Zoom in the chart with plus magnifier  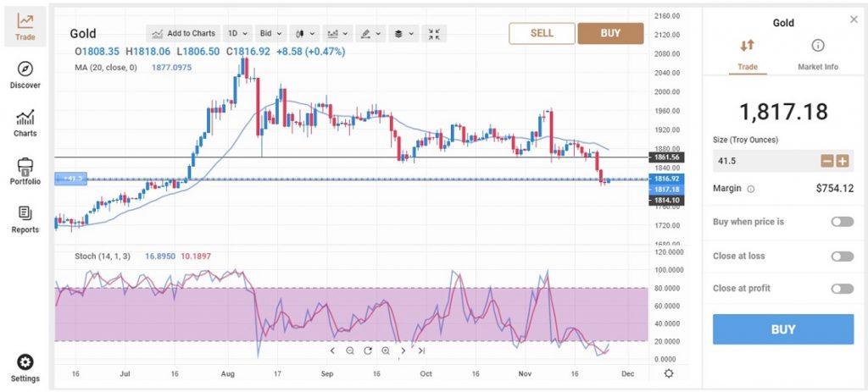[x=386, y=351]
